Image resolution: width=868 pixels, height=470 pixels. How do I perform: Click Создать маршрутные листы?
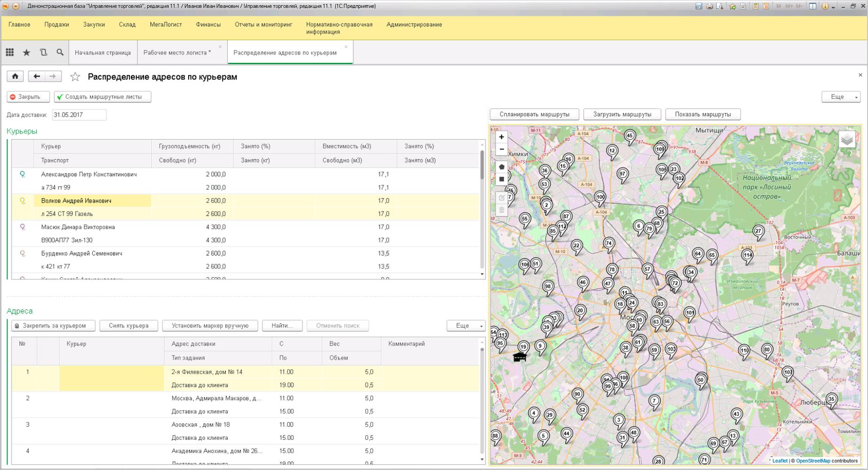click(x=103, y=96)
